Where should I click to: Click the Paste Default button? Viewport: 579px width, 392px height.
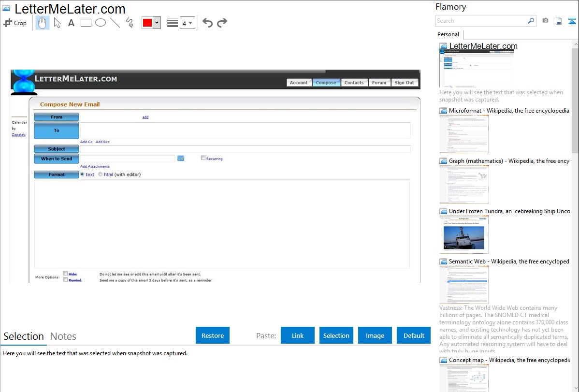(x=414, y=335)
